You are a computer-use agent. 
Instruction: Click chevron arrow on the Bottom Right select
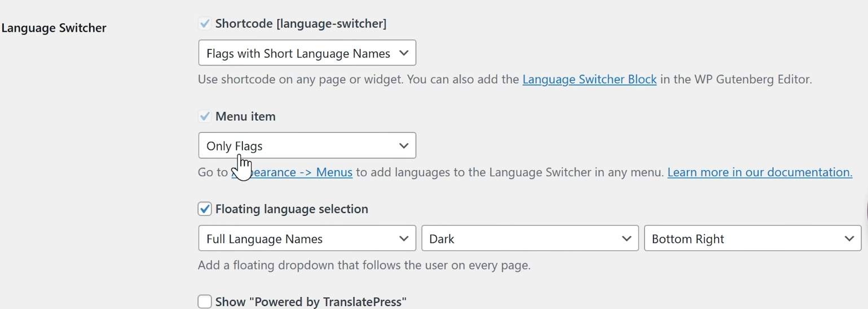click(x=849, y=239)
